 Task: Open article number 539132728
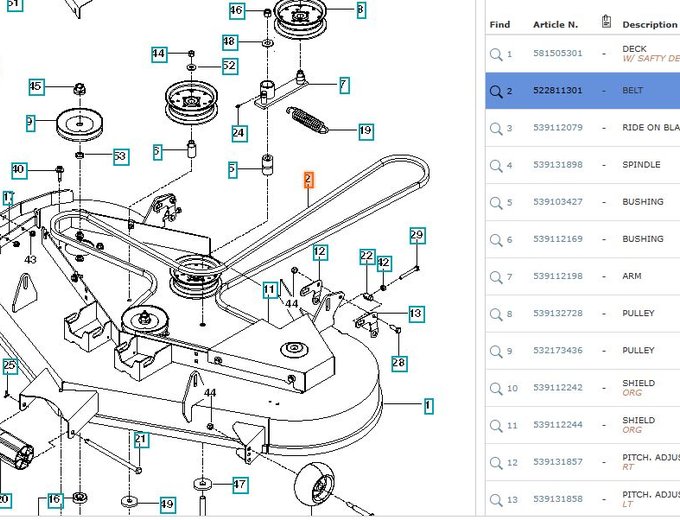[x=558, y=314]
